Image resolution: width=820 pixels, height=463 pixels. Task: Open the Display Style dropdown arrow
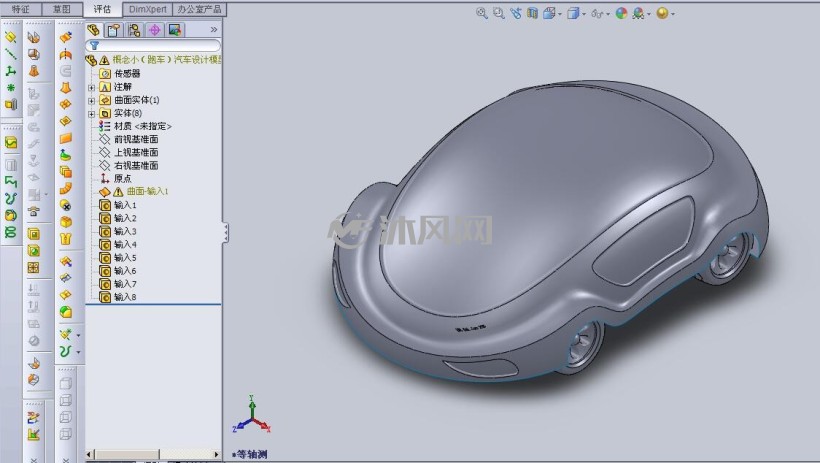584,14
